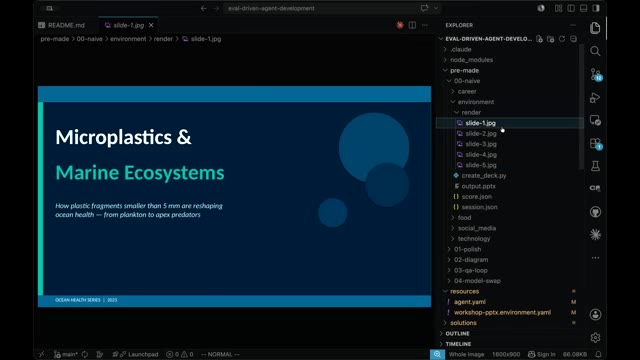Open the Claude starburst view in activity bar
The height and width of the screenshot is (360, 640).
pyautogui.click(x=595, y=235)
